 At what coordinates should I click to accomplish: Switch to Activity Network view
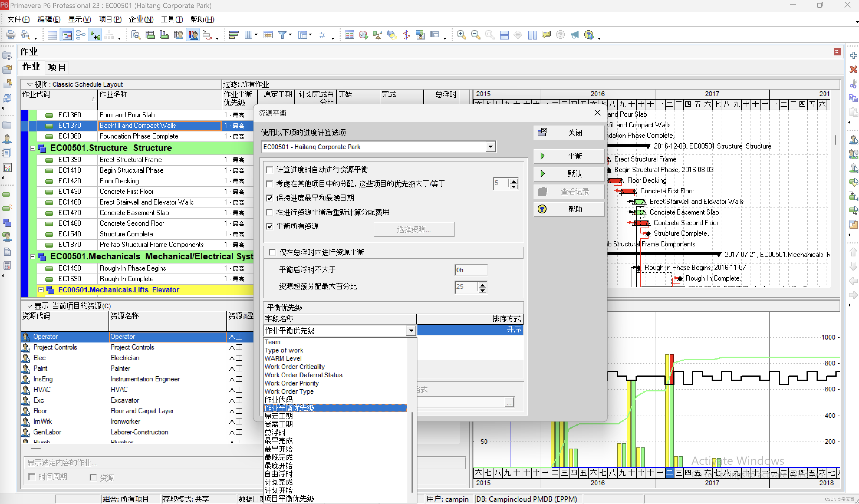tap(80, 34)
